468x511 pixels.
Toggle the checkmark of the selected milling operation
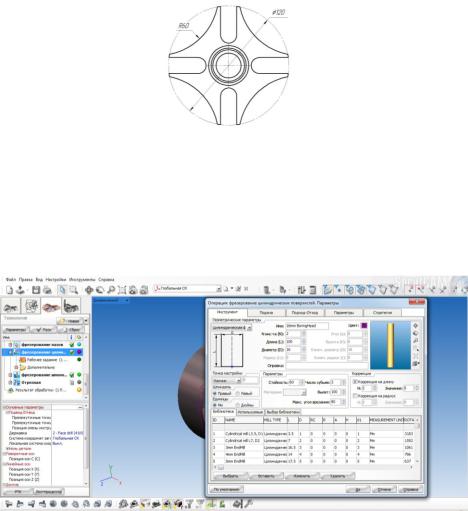point(71,352)
